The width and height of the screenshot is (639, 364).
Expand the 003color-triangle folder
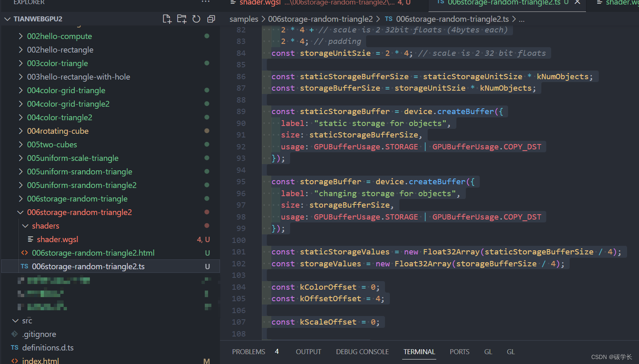click(21, 63)
